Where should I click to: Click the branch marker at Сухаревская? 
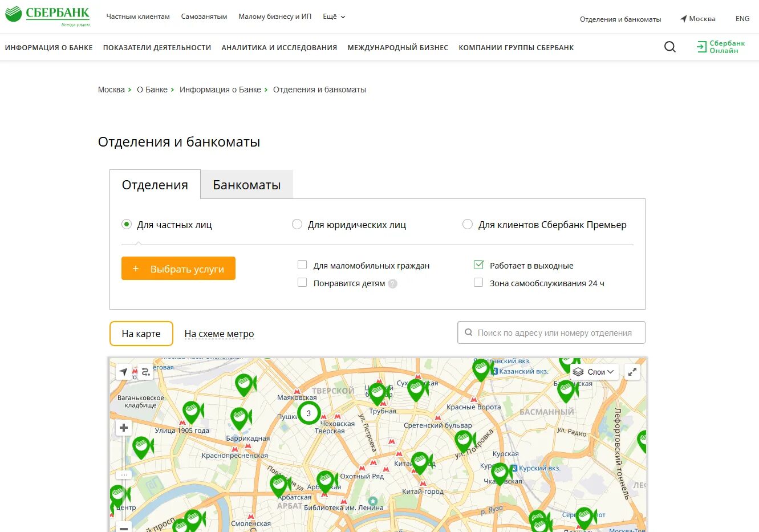click(416, 390)
